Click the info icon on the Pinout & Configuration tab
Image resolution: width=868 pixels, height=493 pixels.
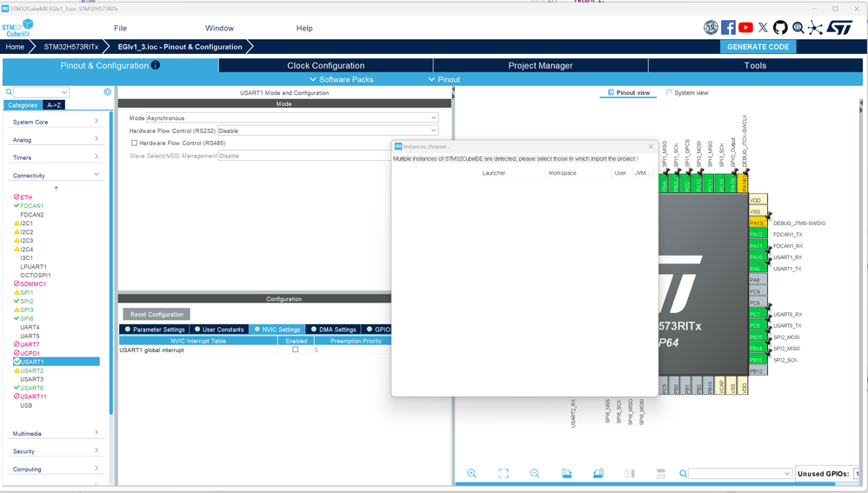[156, 64]
